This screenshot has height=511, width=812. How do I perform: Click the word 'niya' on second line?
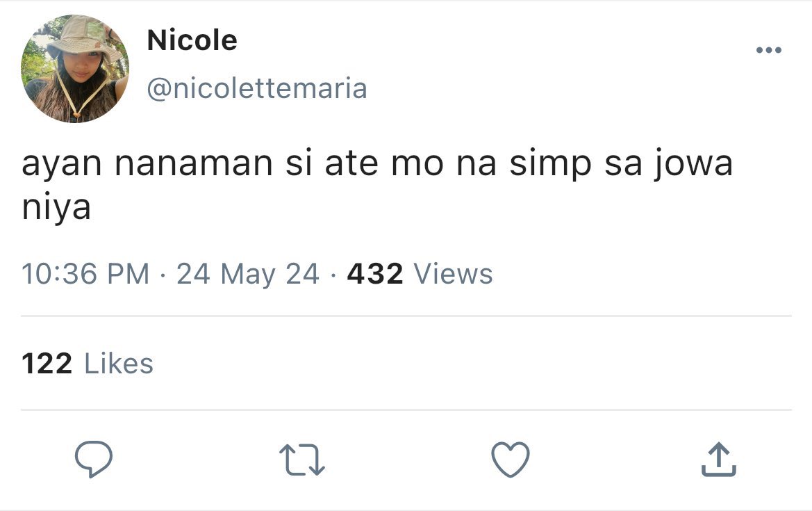(x=56, y=207)
